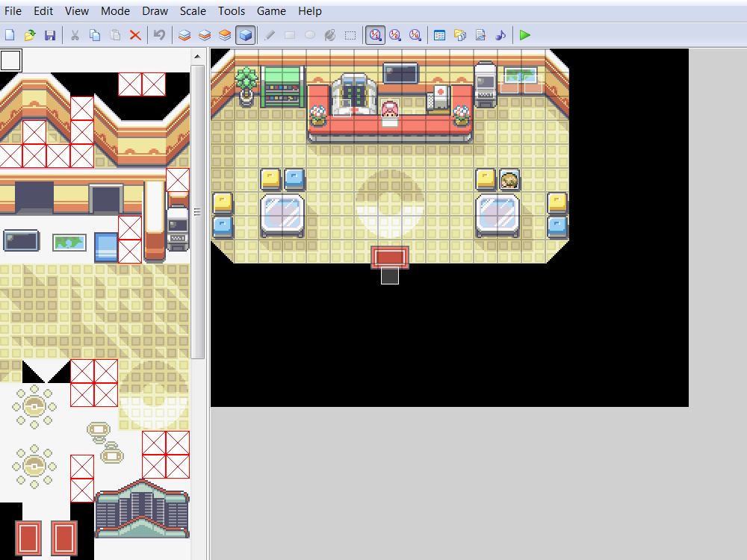Open the Script Editor icon
The image size is (747, 560).
tap(480, 35)
